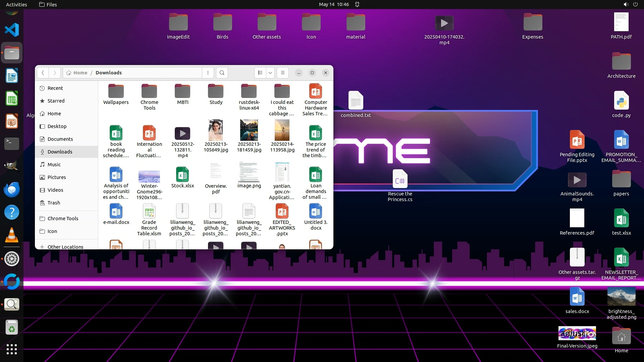Open the hamburger main menu in Files

(283, 73)
